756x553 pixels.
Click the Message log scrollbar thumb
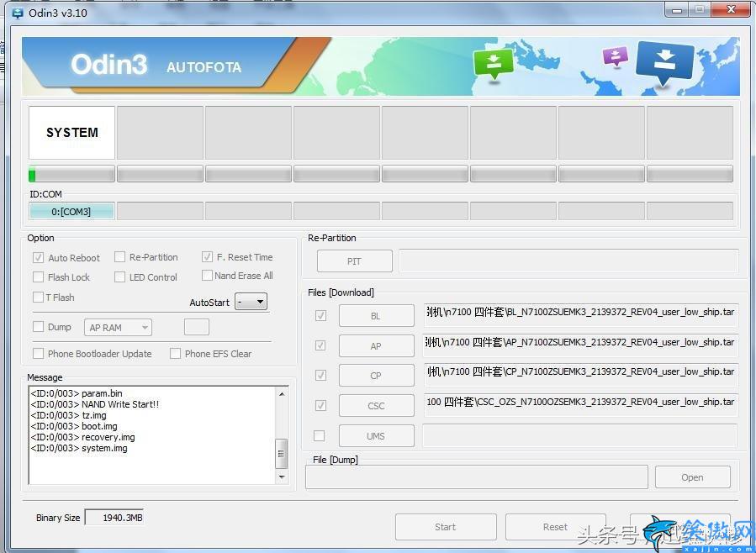(282, 453)
